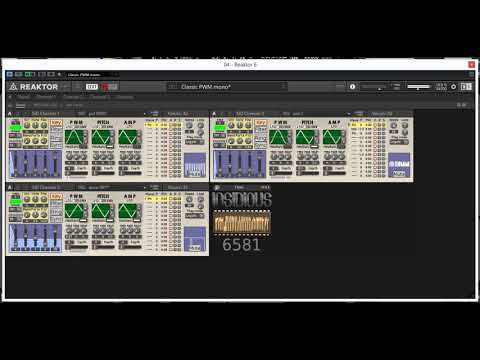This screenshot has width=480, height=360.
Task: Collapse SID Channel 2 panel via header A icon
Action: click(214, 114)
